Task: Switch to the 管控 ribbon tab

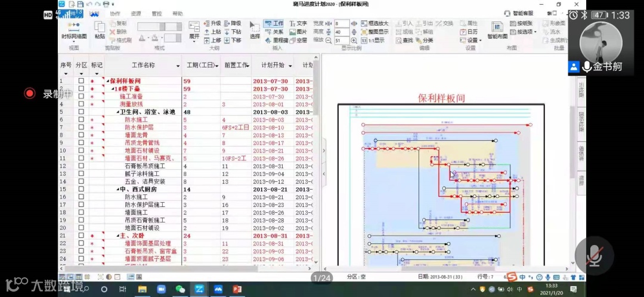Action: (156, 14)
